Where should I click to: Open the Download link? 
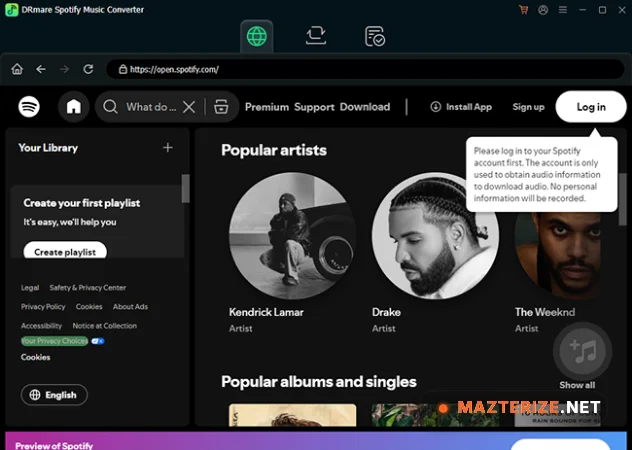(x=365, y=107)
